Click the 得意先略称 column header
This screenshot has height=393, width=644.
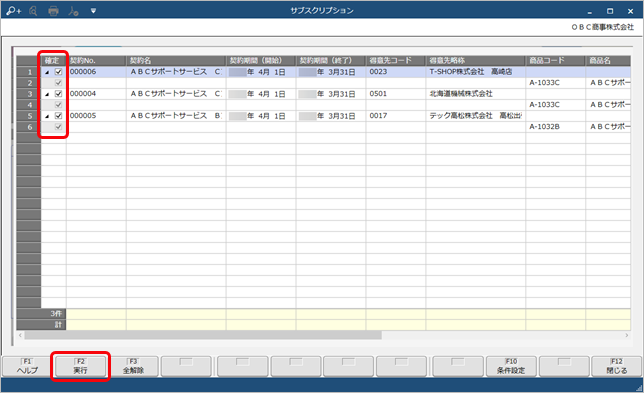click(476, 61)
